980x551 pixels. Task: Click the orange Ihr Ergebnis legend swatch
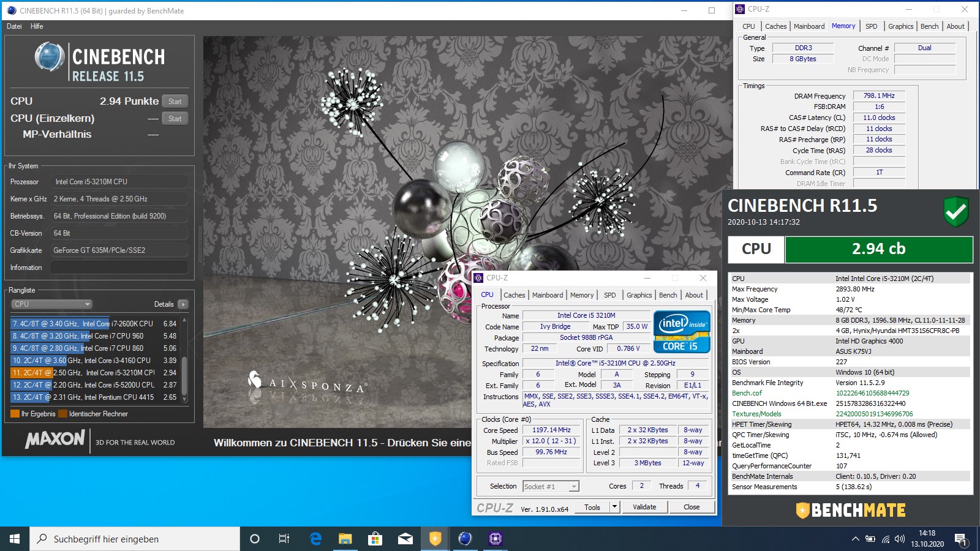pos(15,414)
